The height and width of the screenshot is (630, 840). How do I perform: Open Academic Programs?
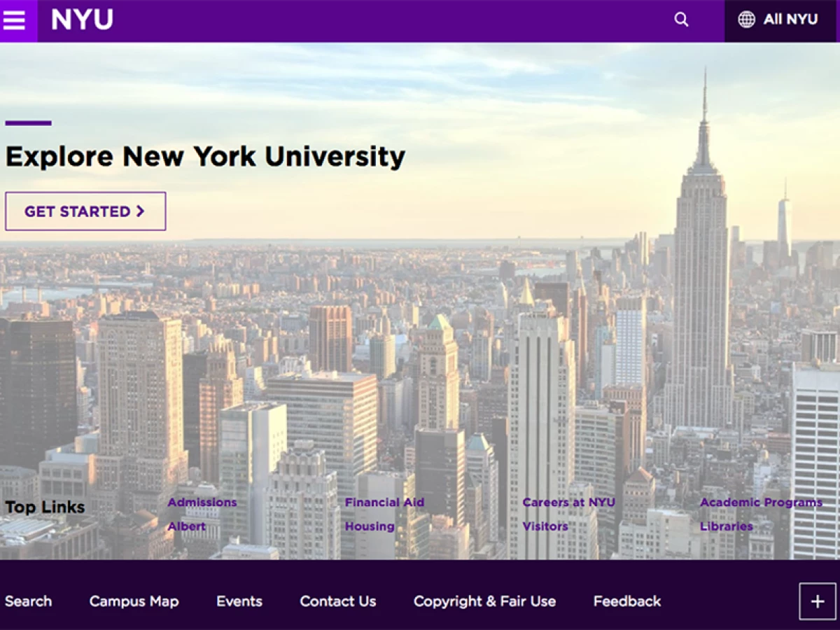[761, 503]
